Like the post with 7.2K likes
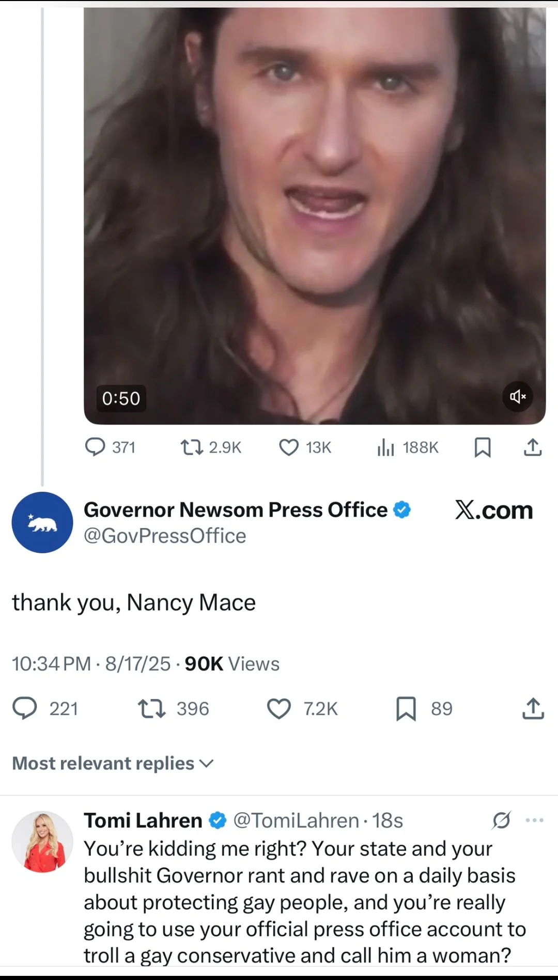The height and width of the screenshot is (980, 558). pyautogui.click(x=302, y=709)
